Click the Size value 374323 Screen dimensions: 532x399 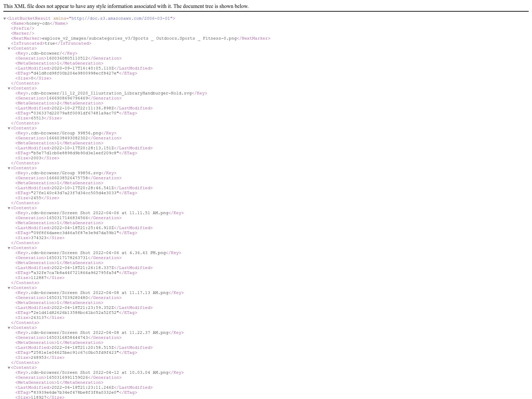click(39, 238)
